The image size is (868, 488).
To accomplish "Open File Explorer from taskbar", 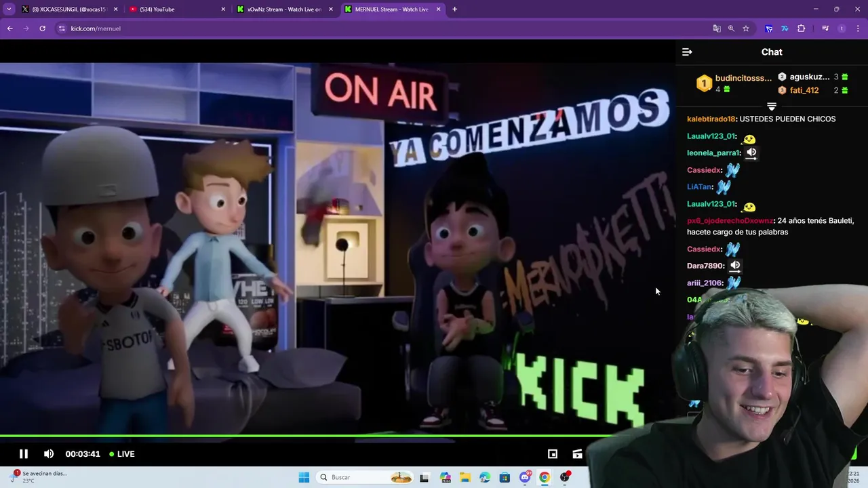I will coord(465,477).
